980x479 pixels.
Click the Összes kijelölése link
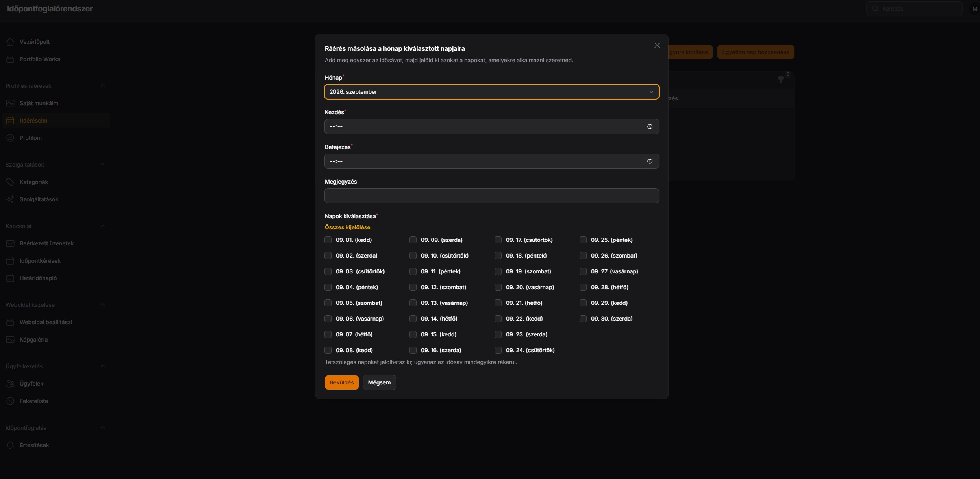pos(347,227)
